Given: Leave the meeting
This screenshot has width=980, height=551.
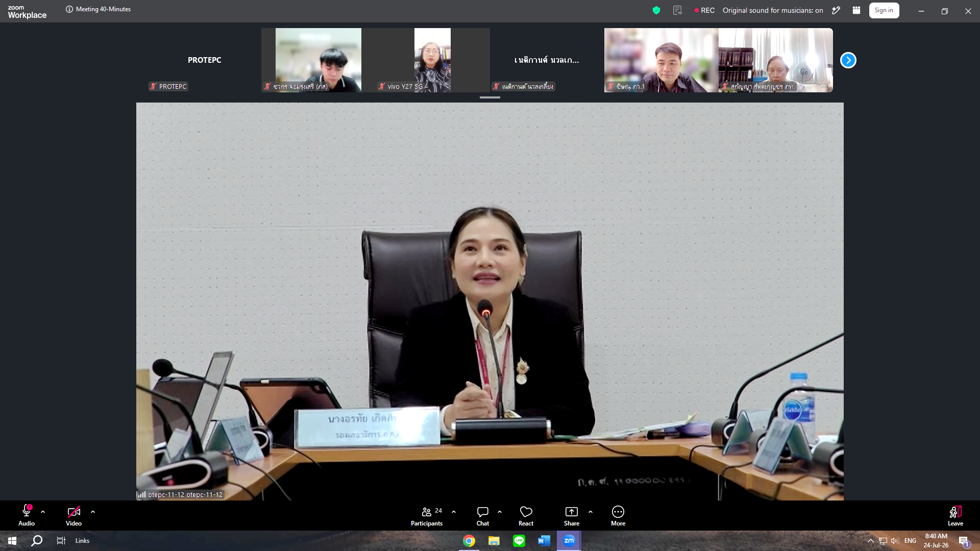Looking at the screenshot, I should click(955, 515).
